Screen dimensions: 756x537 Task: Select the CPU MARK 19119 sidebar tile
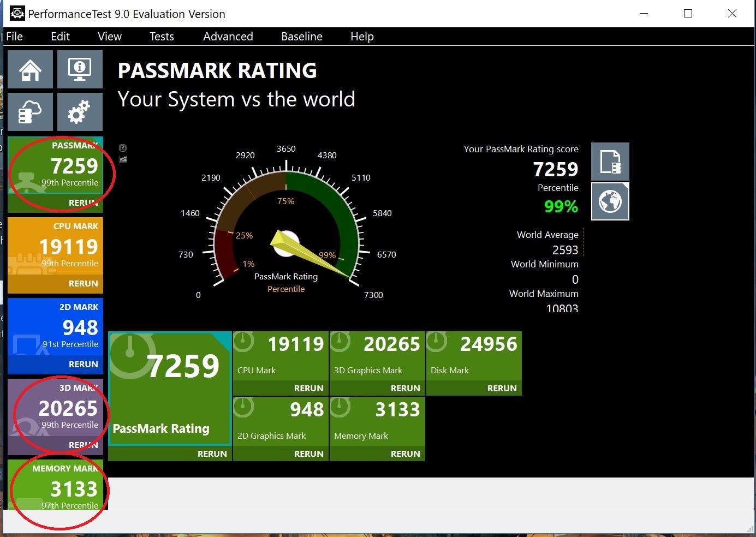(x=55, y=247)
